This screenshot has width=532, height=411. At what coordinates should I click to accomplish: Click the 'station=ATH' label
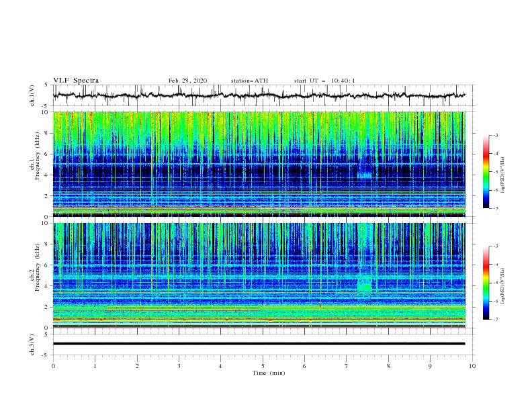[x=249, y=81]
